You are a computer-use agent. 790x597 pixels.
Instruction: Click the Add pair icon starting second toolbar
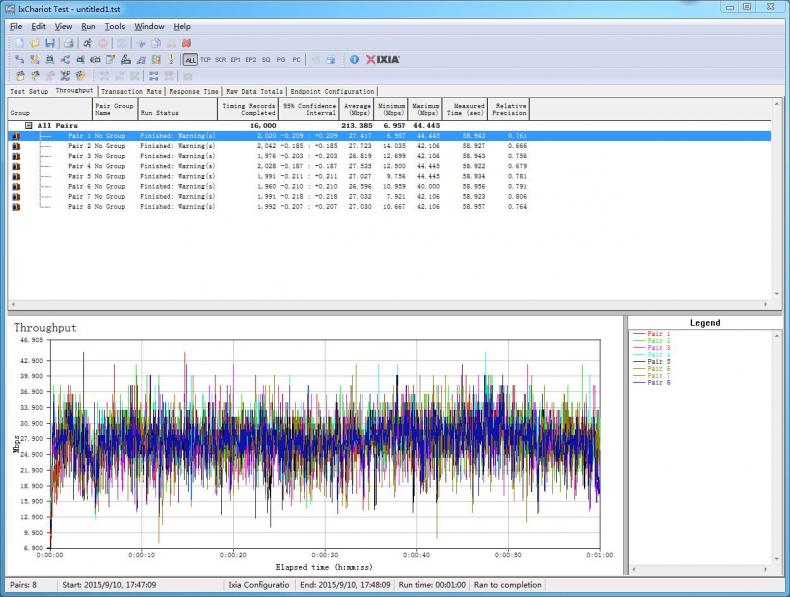20,59
